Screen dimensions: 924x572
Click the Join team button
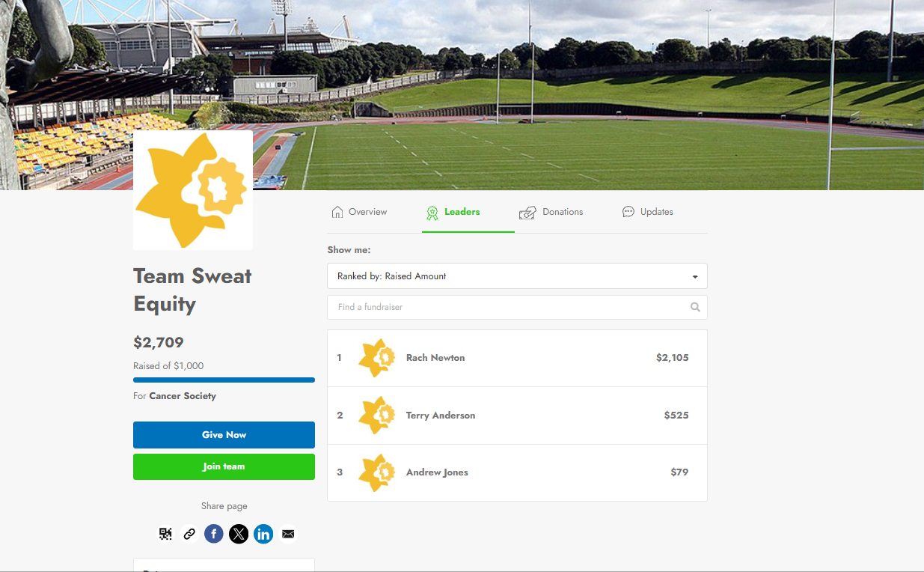[224, 466]
